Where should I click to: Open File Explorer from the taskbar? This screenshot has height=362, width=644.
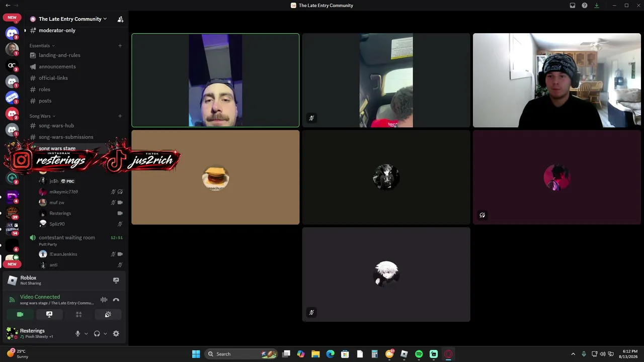tap(315, 354)
